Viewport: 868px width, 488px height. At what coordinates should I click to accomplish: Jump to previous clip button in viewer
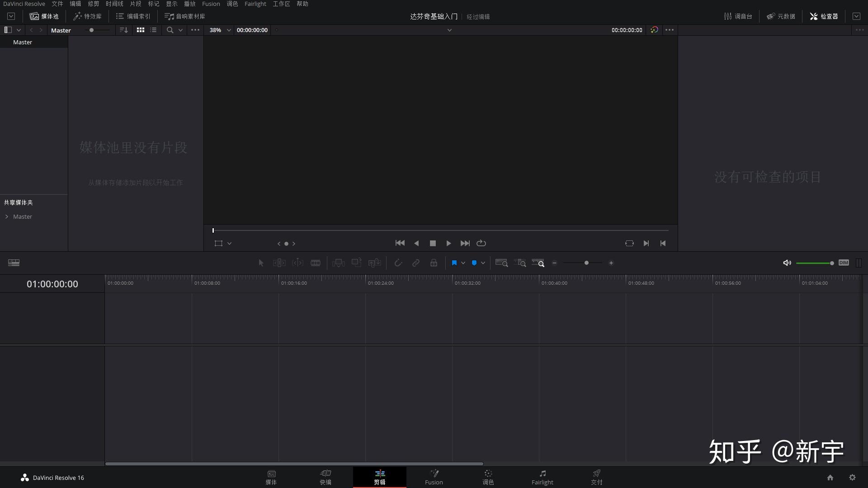point(663,243)
